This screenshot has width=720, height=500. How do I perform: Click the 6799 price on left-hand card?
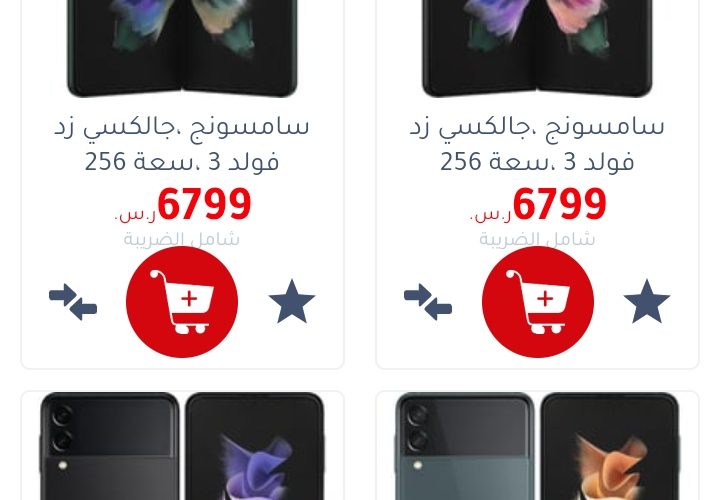tap(204, 203)
